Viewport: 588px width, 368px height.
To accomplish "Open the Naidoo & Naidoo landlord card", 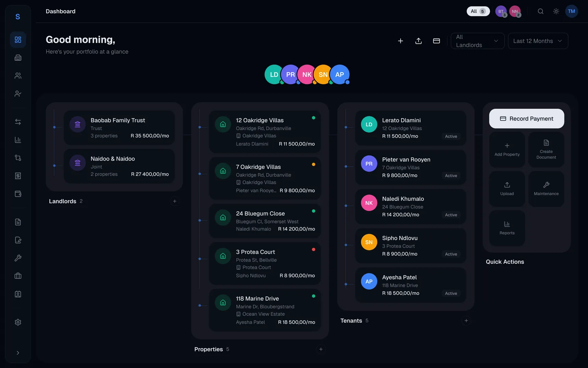I will coord(119,166).
